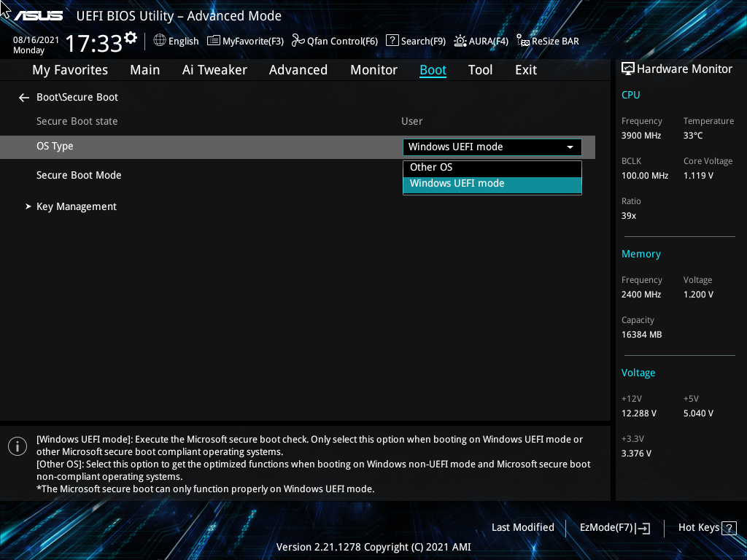Image resolution: width=747 pixels, height=560 pixels.
Task: Click the CPU section heading
Action: pos(630,95)
